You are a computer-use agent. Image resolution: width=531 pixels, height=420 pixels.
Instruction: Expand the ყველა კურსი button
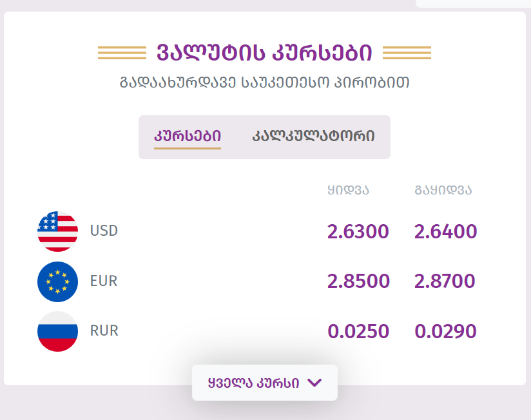click(x=264, y=383)
